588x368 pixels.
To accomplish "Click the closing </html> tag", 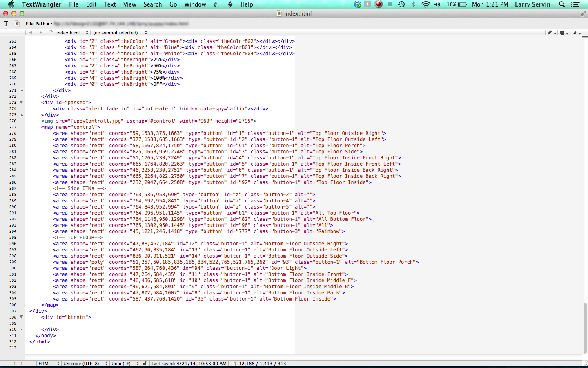I will tap(40, 342).
